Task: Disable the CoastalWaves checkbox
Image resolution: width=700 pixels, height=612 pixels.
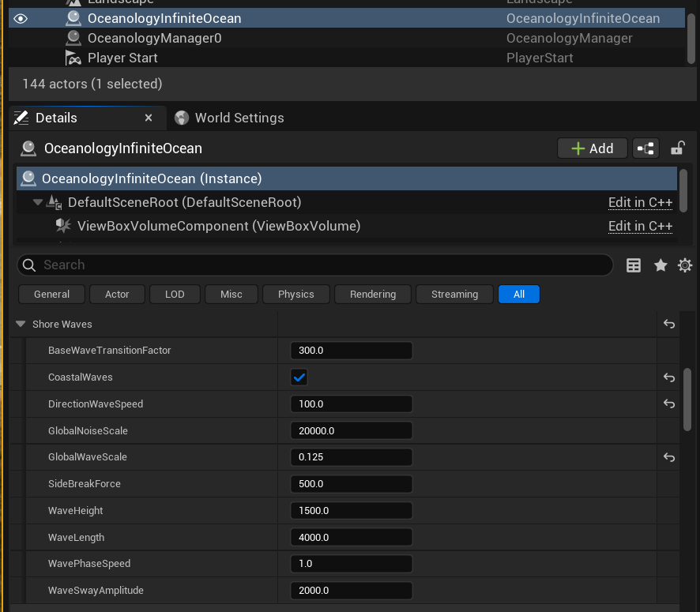Action: [x=299, y=377]
